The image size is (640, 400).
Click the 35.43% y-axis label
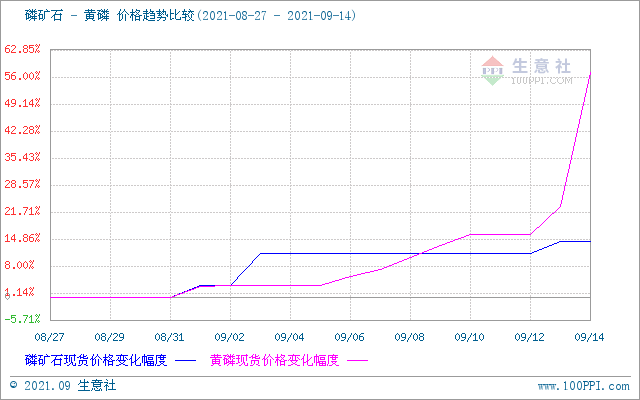pyautogui.click(x=22, y=157)
